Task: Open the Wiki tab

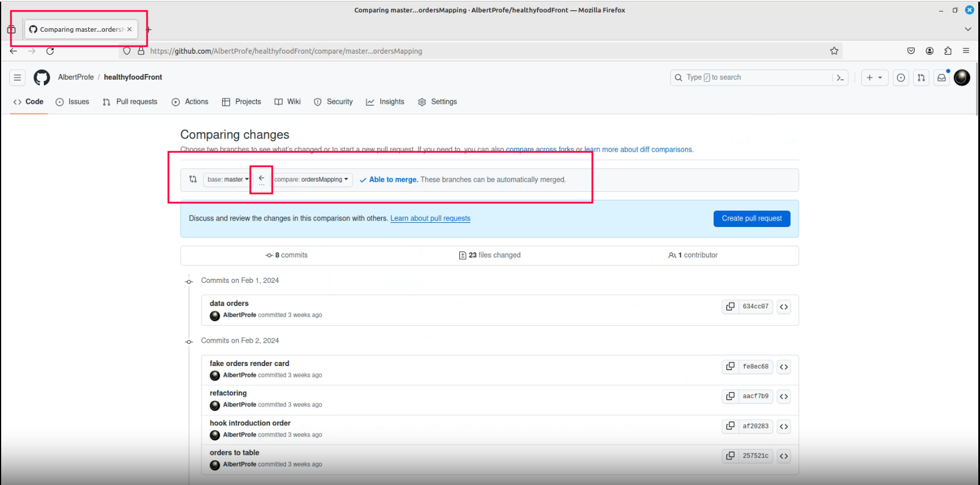Action: pos(287,102)
